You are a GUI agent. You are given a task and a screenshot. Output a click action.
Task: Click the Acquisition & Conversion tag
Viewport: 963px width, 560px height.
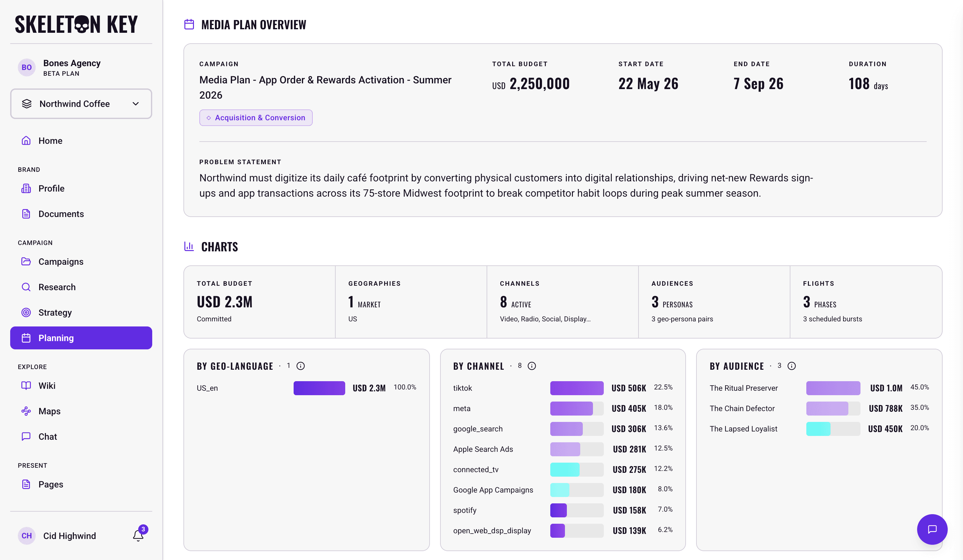(x=256, y=118)
